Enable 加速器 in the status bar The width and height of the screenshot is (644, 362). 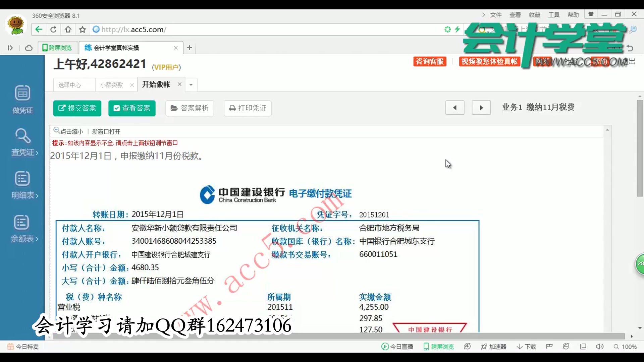(494, 347)
